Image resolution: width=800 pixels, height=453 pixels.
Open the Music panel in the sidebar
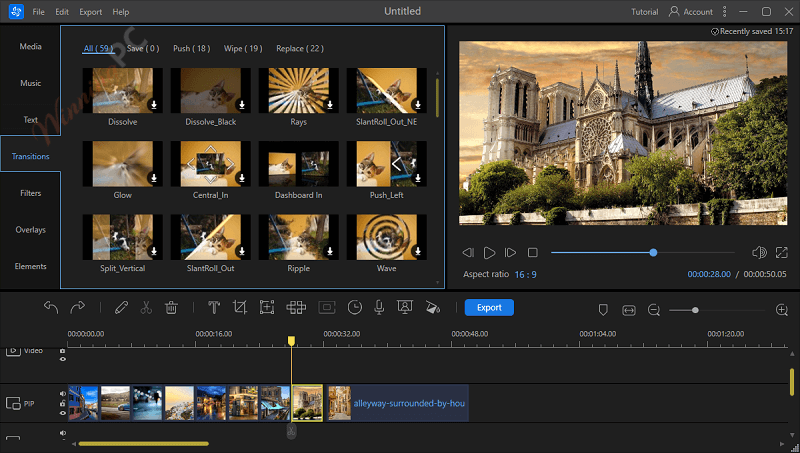(30, 83)
